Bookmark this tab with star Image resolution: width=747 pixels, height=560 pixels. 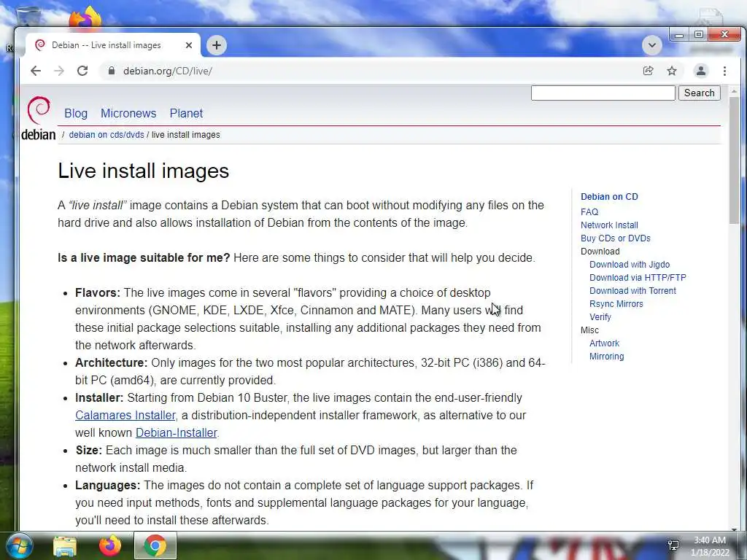pyautogui.click(x=672, y=71)
